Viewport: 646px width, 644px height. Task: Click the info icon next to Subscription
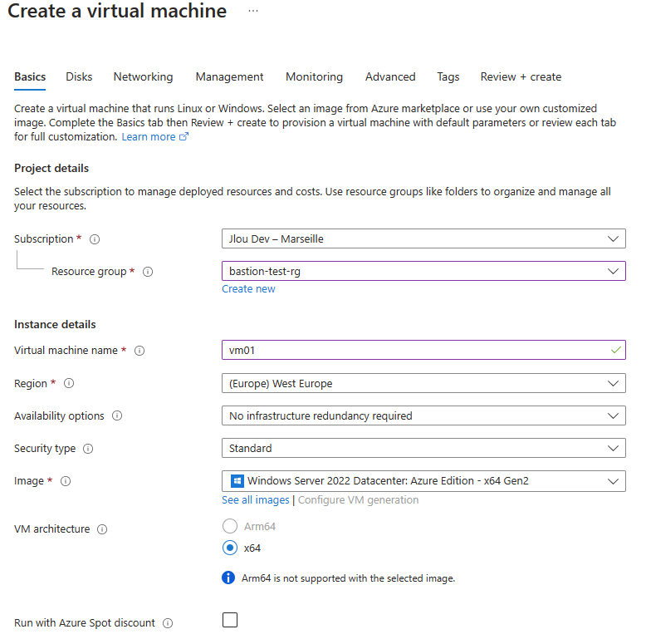[x=95, y=239]
